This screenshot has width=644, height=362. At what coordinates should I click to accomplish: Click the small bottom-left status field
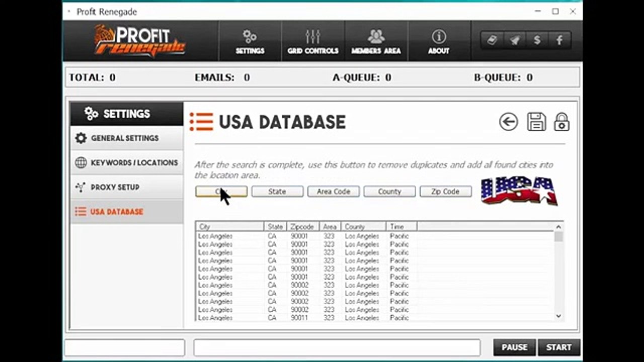click(x=125, y=347)
